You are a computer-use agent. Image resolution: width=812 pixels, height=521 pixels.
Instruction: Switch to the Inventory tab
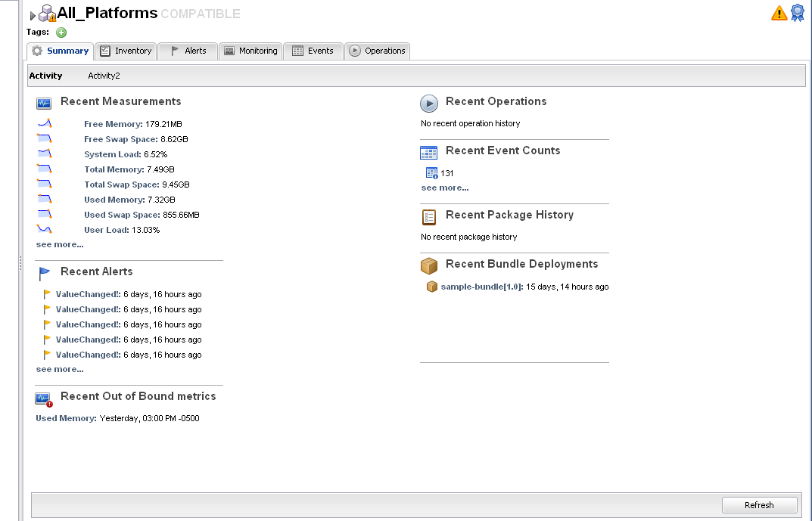(x=126, y=51)
